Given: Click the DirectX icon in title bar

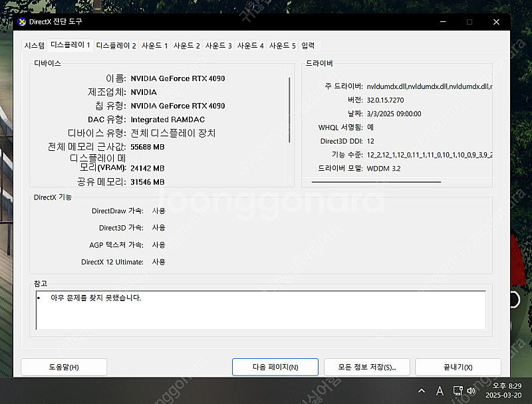Looking at the screenshot, I should coord(22,22).
